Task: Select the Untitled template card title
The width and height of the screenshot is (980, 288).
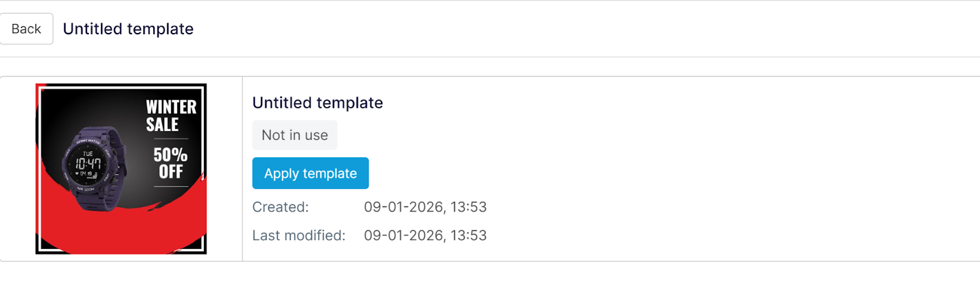Action: [x=317, y=103]
